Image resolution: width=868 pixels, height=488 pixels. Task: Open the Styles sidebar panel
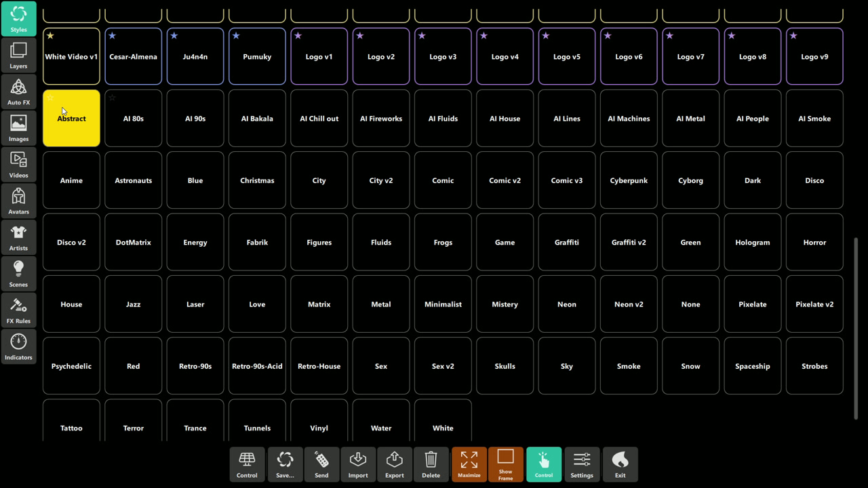[x=18, y=19]
